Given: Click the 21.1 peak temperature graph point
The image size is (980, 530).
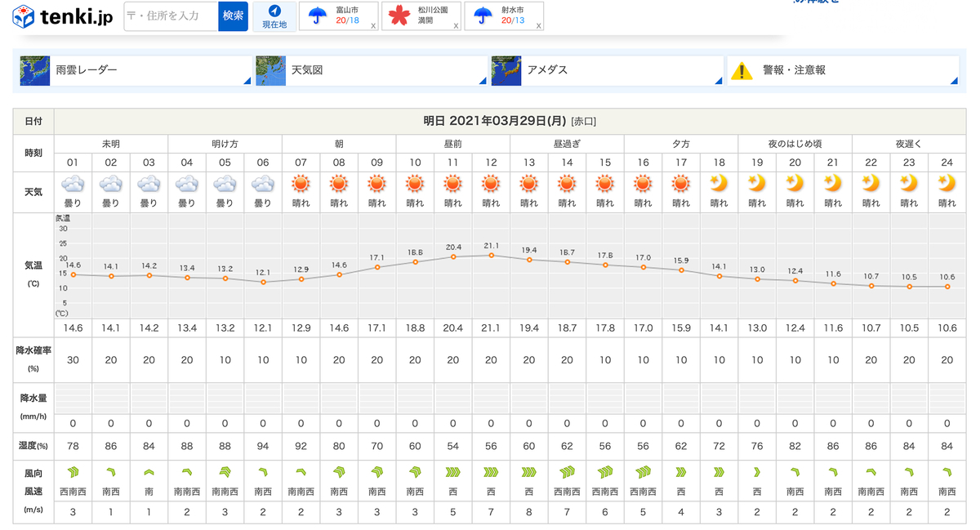Looking at the screenshot, I should [x=491, y=255].
